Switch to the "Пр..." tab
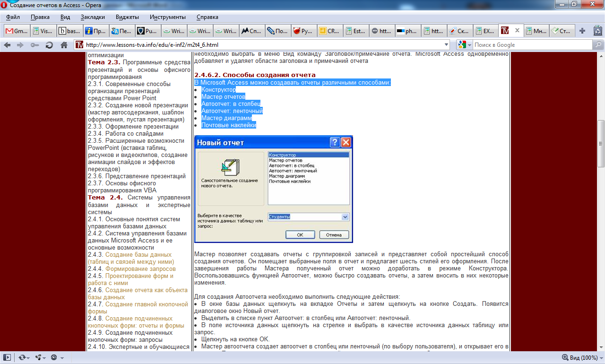 pyautogui.click(x=95, y=31)
